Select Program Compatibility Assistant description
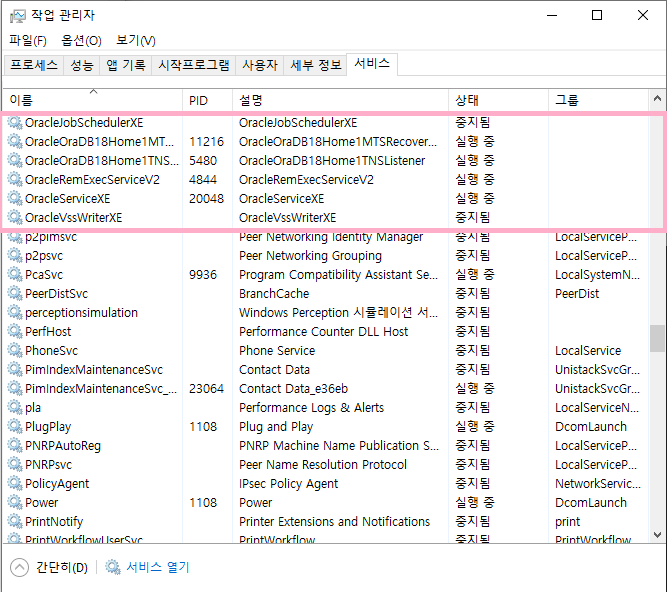 tap(338, 275)
